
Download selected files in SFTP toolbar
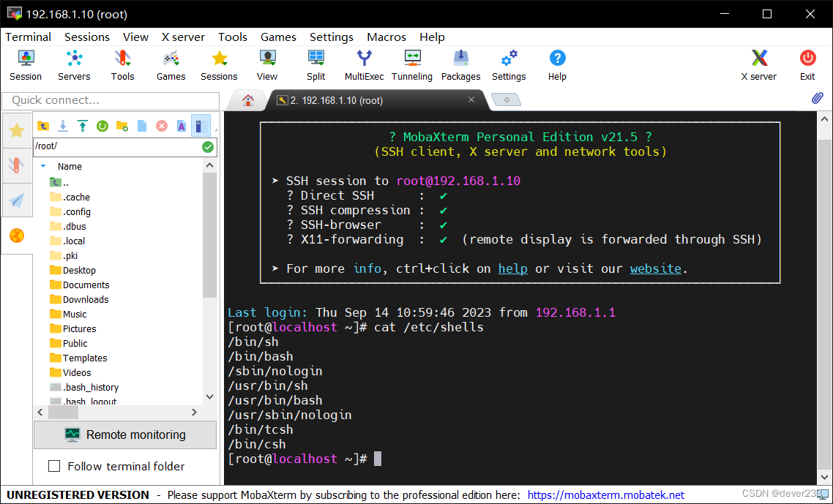click(x=63, y=126)
